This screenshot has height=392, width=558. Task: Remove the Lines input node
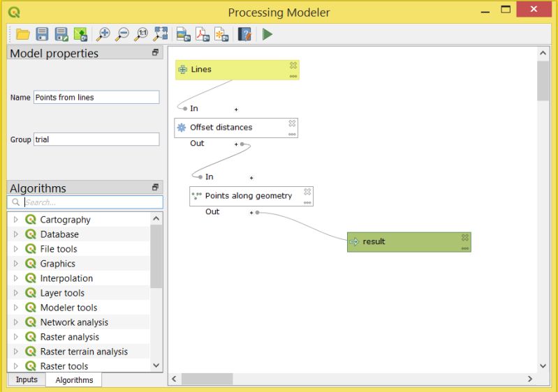pos(293,65)
